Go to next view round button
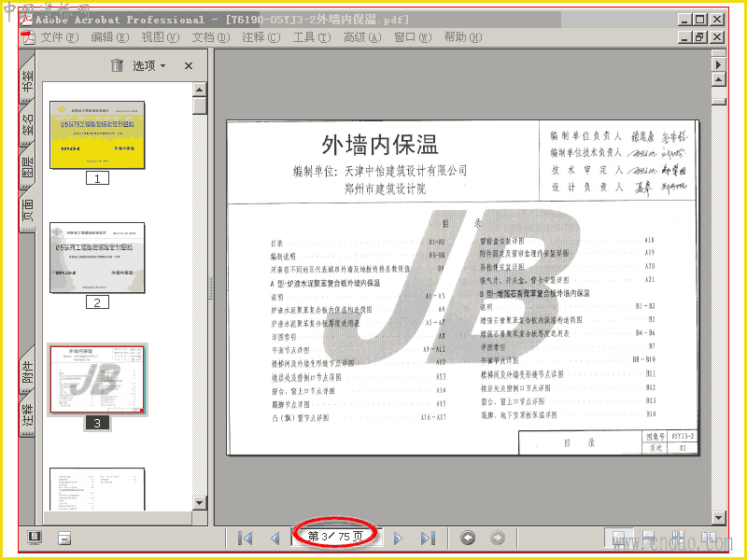Screen dimensions: 747x560 498,538
